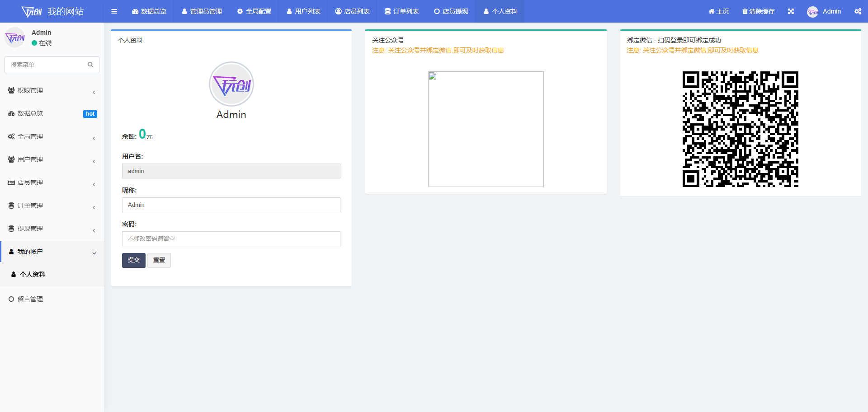Open the 数据总览 tab in top bar
Viewport: 868px width, 412px height.
click(149, 11)
